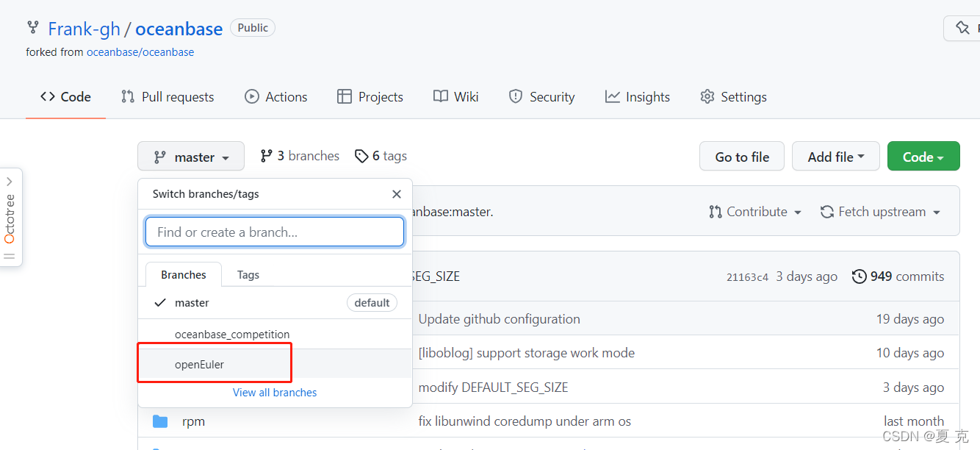This screenshot has height=450, width=980.
Task: Open the Pull requests tab
Action: (167, 96)
